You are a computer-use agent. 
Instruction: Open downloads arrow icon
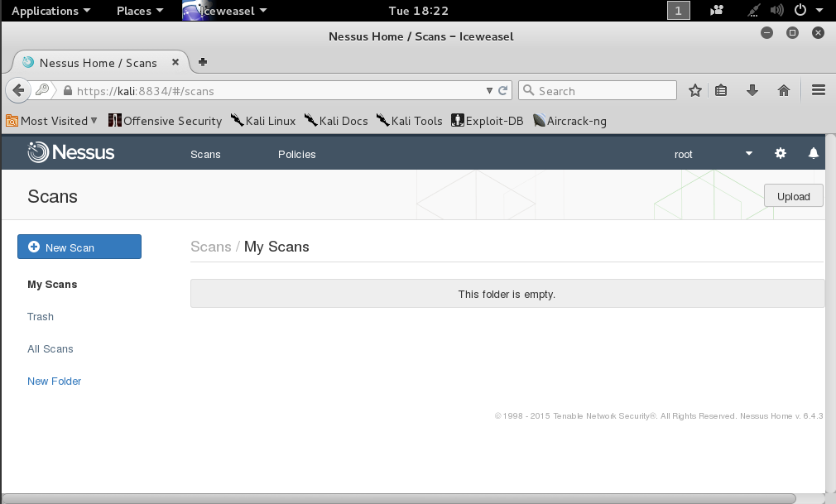tap(752, 91)
